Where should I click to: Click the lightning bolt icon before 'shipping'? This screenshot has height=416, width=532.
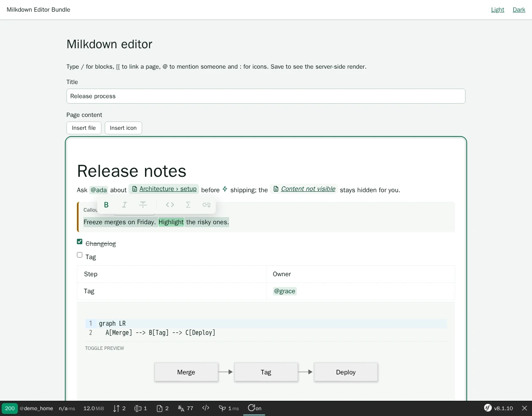(225, 189)
